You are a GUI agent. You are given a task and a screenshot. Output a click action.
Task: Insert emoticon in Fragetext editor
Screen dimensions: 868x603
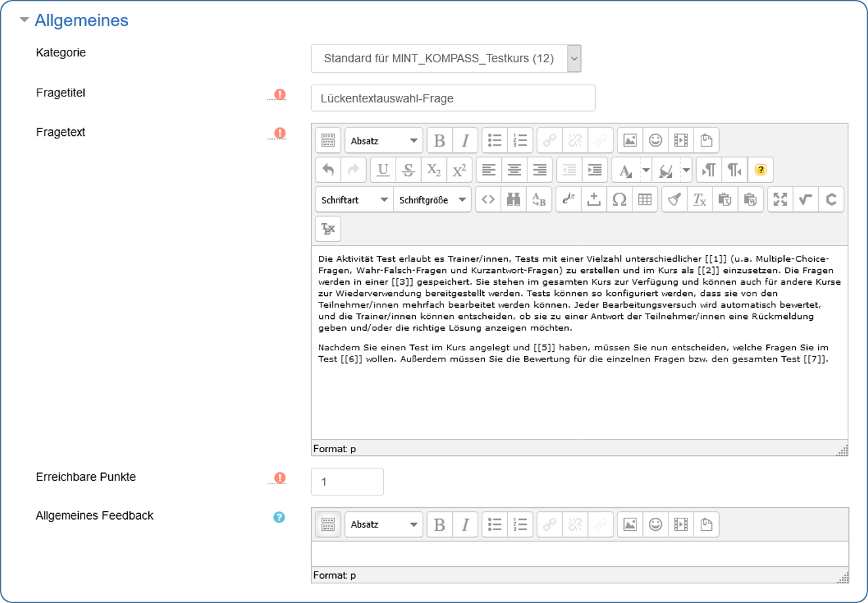[x=655, y=140]
